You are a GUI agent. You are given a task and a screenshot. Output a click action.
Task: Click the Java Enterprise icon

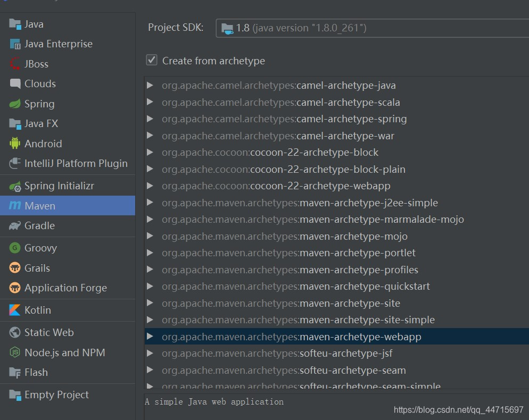click(15, 44)
